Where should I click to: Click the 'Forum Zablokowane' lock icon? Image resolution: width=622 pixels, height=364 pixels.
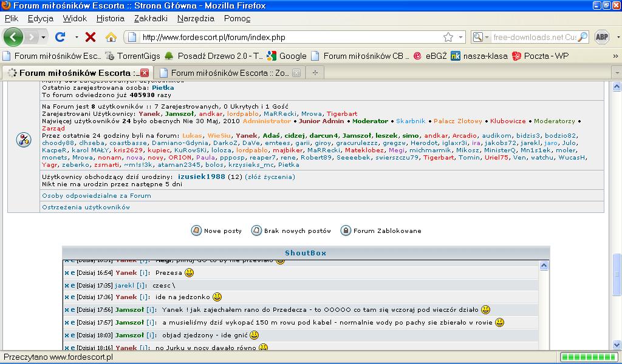pyautogui.click(x=346, y=231)
